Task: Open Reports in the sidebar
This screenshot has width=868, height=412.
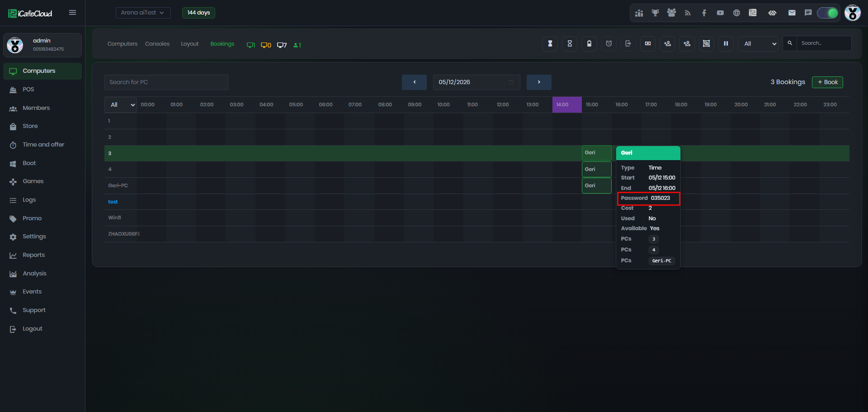Action: click(42, 255)
